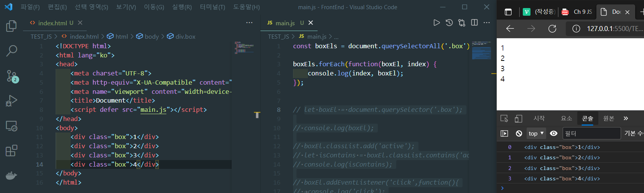Open the Search view in activity bar
644x193 pixels.
coord(12,51)
